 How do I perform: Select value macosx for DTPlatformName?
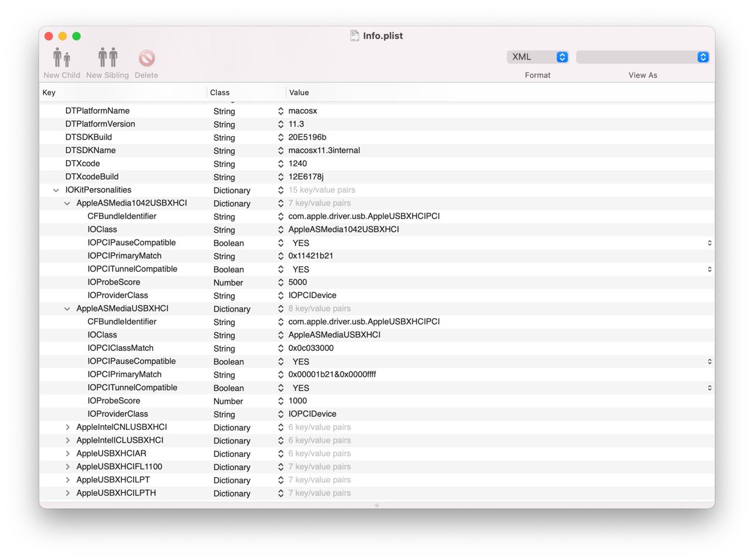pyautogui.click(x=303, y=111)
